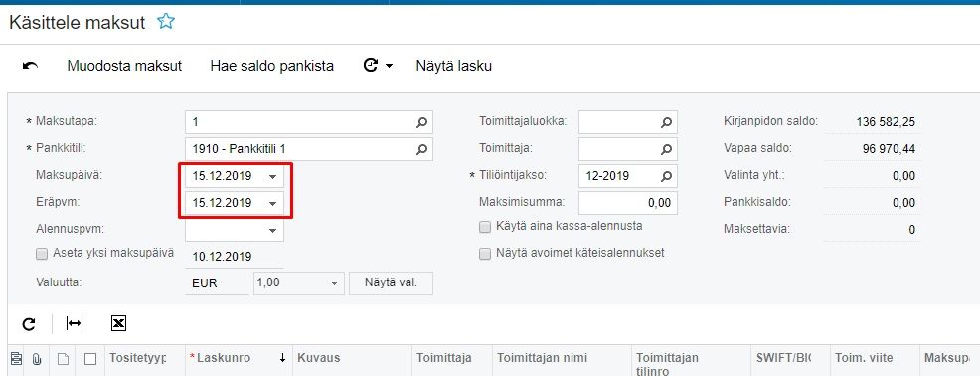Expand the Alennuspvm date dropdown

(x=272, y=230)
